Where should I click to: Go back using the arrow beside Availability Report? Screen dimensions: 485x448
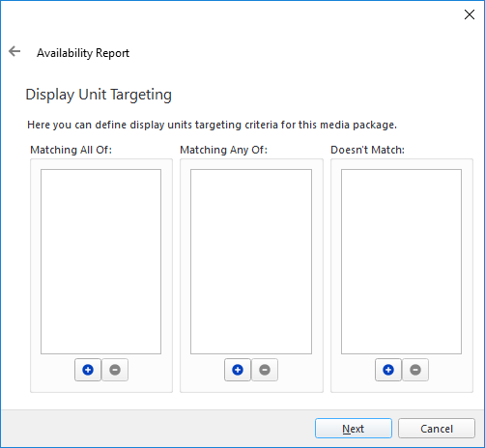tap(14, 51)
